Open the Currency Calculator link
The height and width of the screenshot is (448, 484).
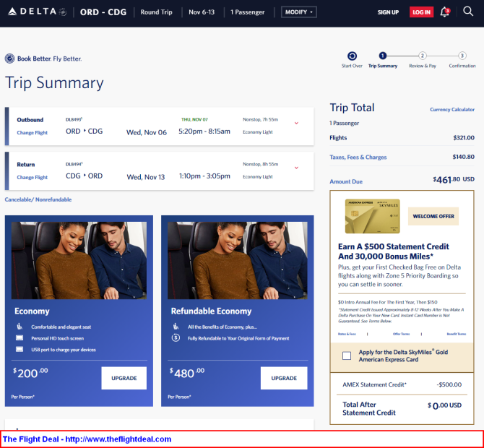(x=452, y=109)
